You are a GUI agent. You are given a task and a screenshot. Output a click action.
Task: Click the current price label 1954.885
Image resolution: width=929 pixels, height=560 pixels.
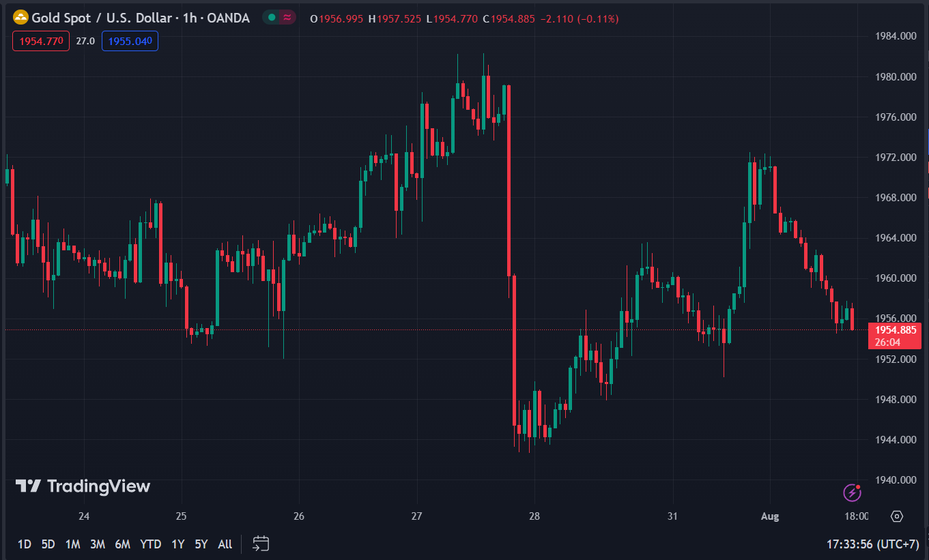[895, 330]
